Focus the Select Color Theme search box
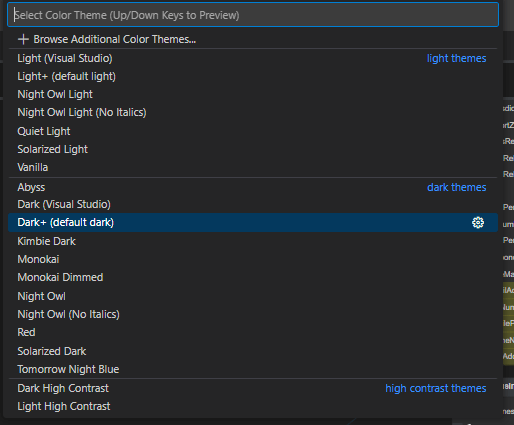This screenshot has height=425, width=514. point(253,15)
